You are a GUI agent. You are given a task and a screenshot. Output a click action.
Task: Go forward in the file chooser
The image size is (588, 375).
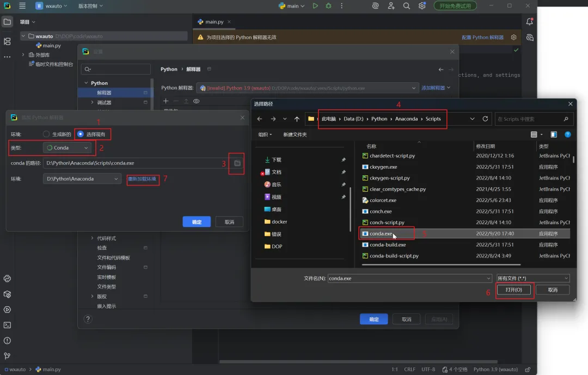[273, 119]
